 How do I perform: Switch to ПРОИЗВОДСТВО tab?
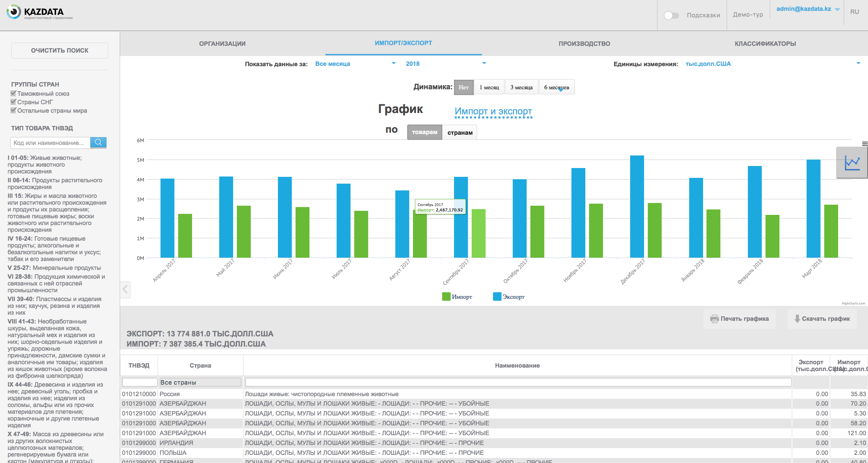pyautogui.click(x=584, y=43)
